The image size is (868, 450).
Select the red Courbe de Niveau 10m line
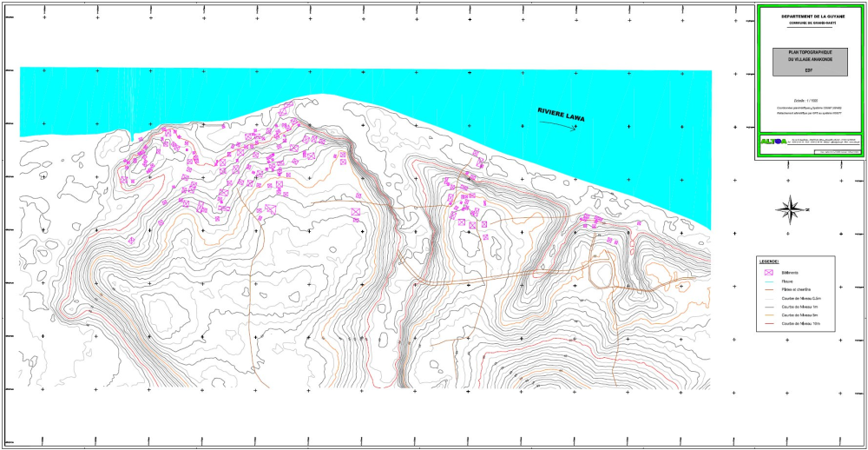(768, 322)
